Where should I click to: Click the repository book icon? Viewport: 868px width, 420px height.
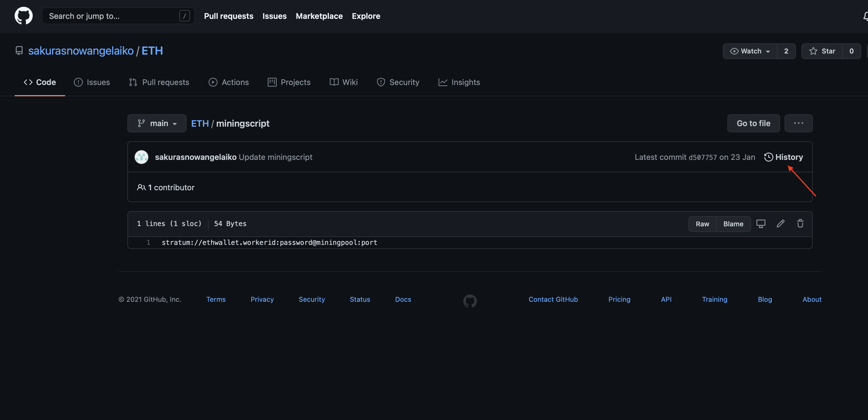tap(19, 51)
